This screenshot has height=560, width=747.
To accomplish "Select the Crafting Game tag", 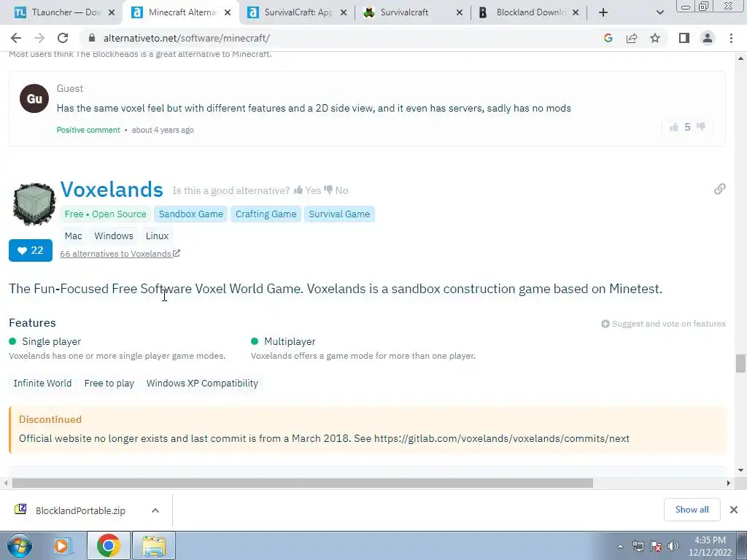I will tap(266, 214).
